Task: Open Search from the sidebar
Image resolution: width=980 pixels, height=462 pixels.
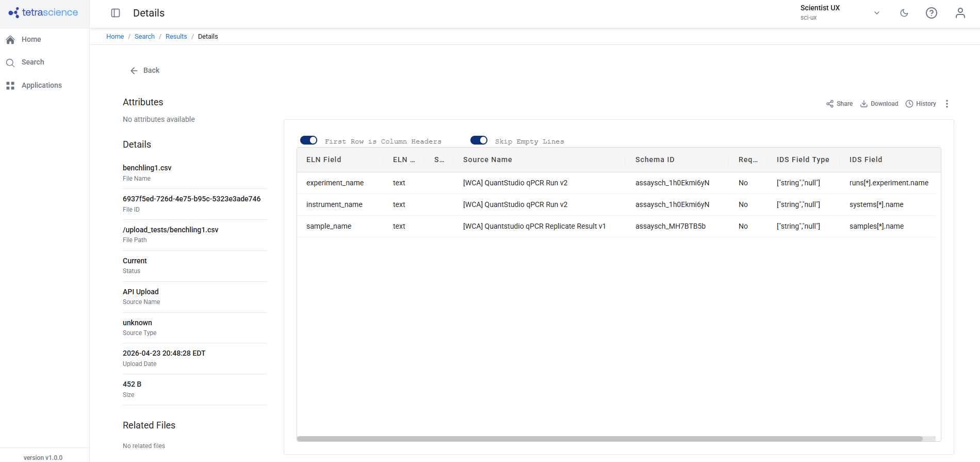Action: point(33,62)
